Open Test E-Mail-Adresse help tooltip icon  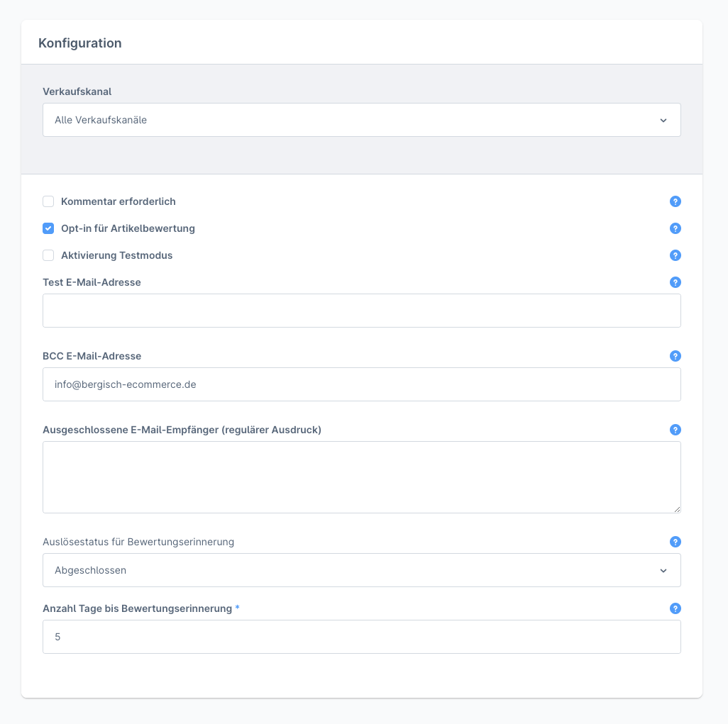(x=675, y=282)
